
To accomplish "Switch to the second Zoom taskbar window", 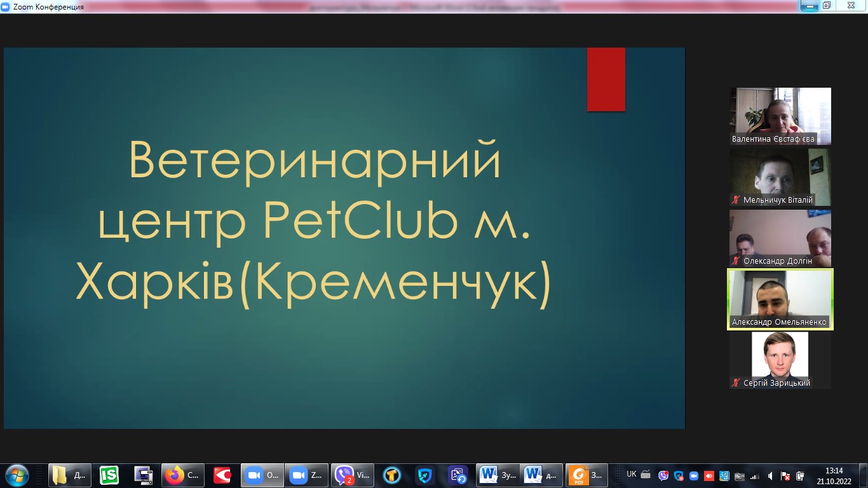I will (x=307, y=475).
